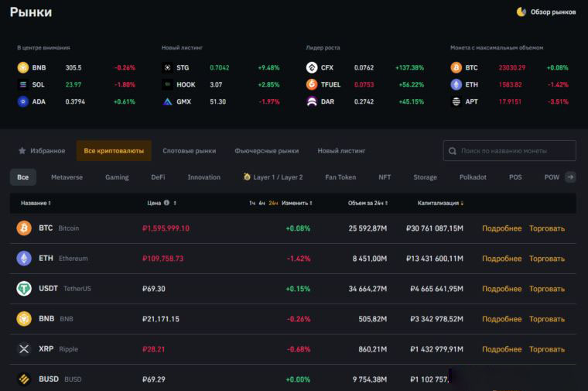The width and height of the screenshot is (588, 391).
Task: Filter by POW category
Action: click(x=552, y=177)
